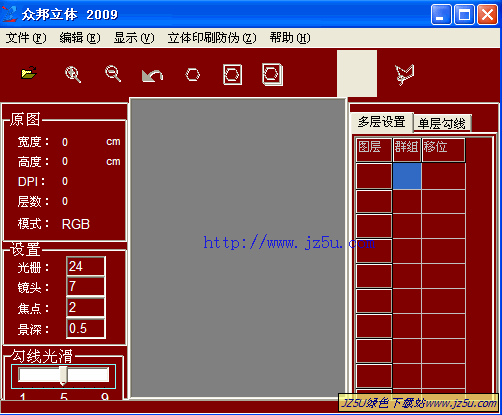Viewport: 502px width, 415px height.
Task: Click the 层数 label in 原图 panel
Action: point(33,202)
